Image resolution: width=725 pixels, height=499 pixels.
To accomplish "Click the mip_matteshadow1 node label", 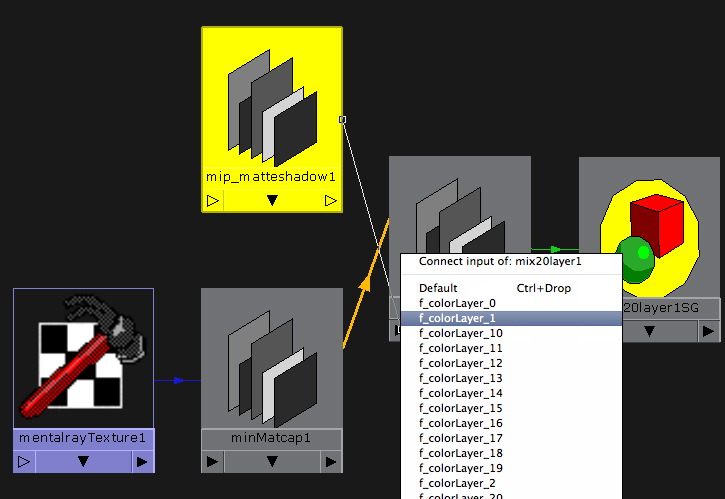I will click(271, 177).
